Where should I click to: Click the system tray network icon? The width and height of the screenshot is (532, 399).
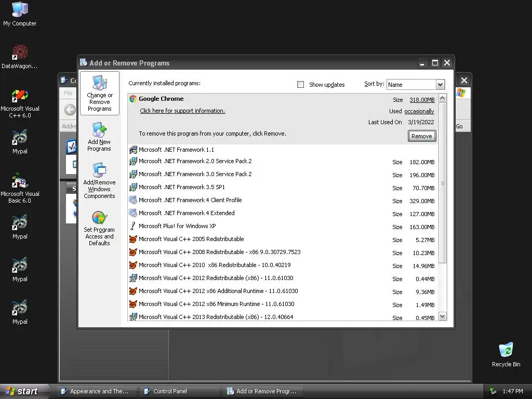(x=493, y=391)
